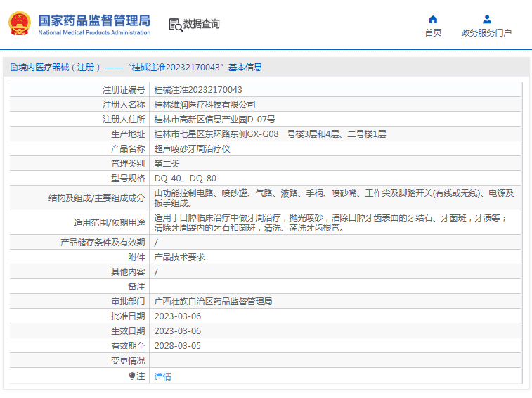Click the 生产地址 row label
This screenshot has height=398, width=532.
(x=128, y=134)
